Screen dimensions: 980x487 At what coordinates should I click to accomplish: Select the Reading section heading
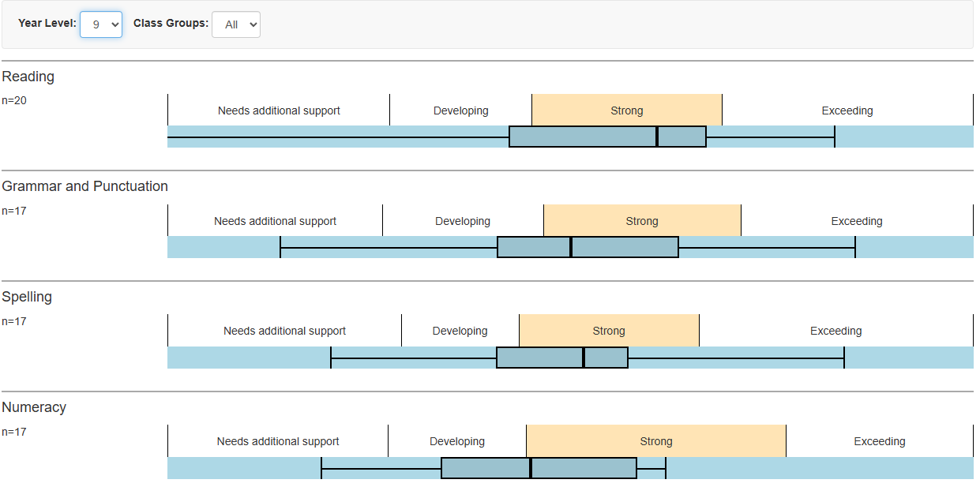(x=28, y=77)
